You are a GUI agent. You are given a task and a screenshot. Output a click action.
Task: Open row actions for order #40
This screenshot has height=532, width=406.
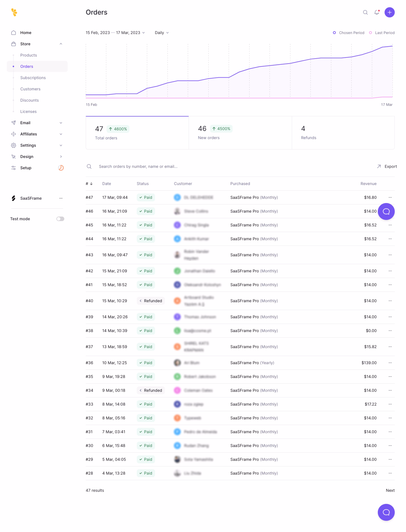coord(390,301)
